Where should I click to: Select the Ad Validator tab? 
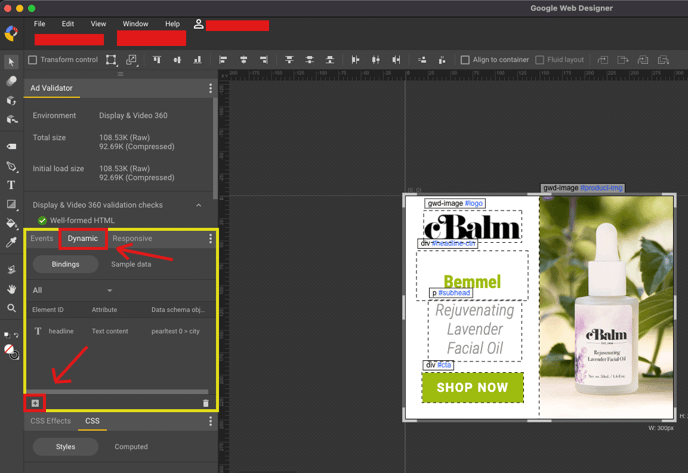coord(51,88)
